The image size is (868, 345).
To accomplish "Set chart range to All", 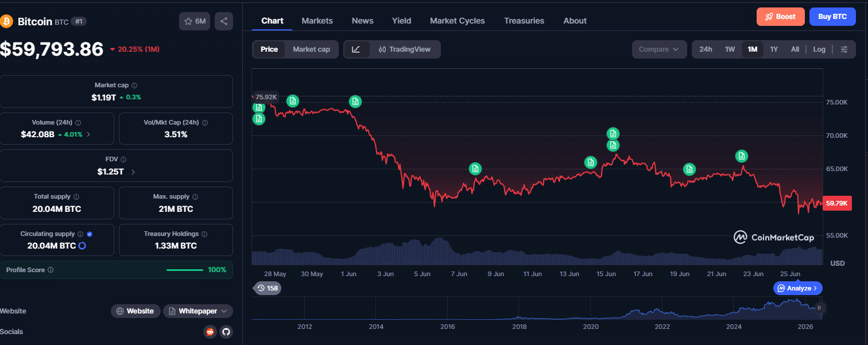I will 795,49.
